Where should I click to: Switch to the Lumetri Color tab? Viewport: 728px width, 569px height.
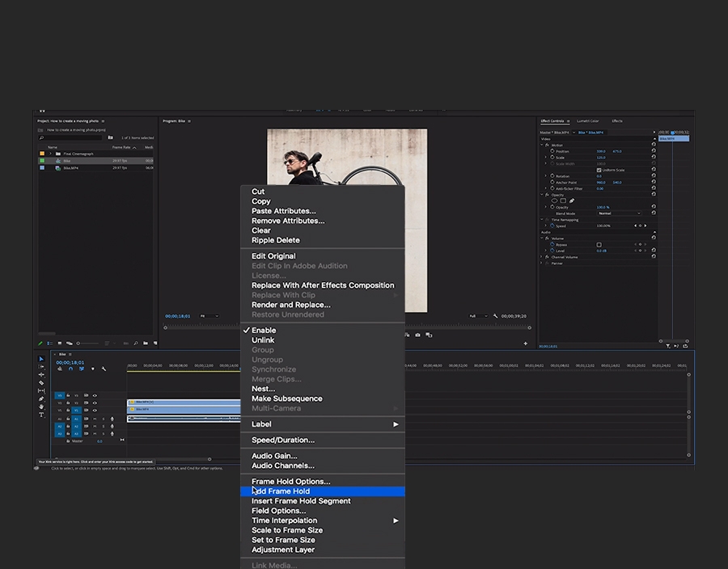tap(588, 121)
